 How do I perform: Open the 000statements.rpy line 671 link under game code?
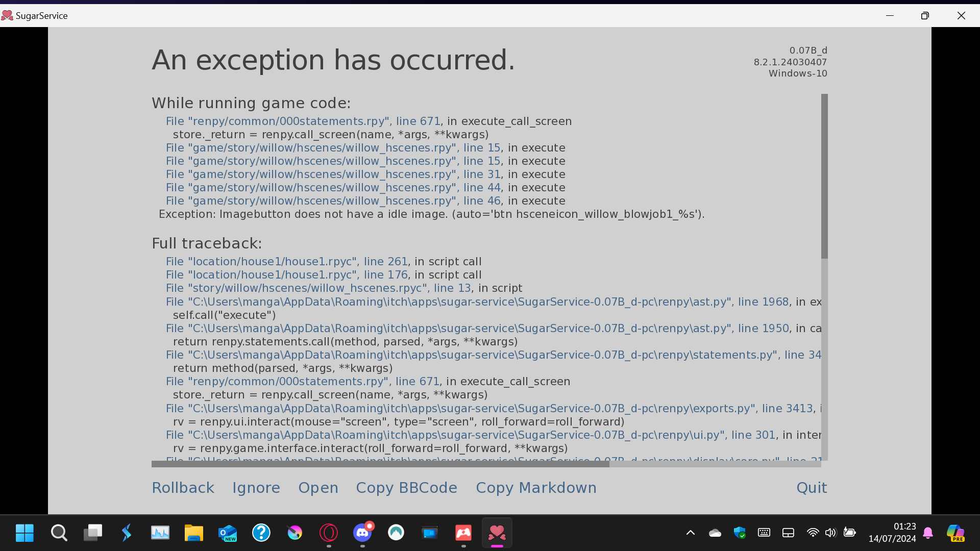(x=303, y=121)
